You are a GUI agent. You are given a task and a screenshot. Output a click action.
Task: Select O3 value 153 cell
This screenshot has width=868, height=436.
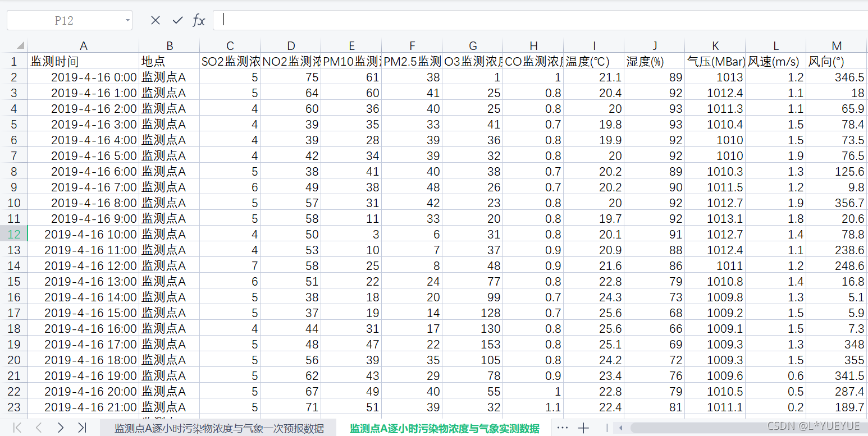473,344
